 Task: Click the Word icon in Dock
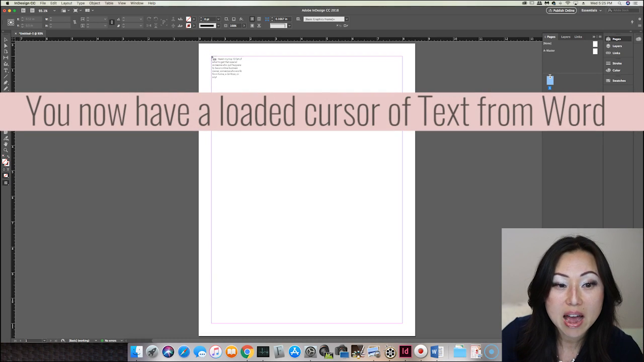436,351
